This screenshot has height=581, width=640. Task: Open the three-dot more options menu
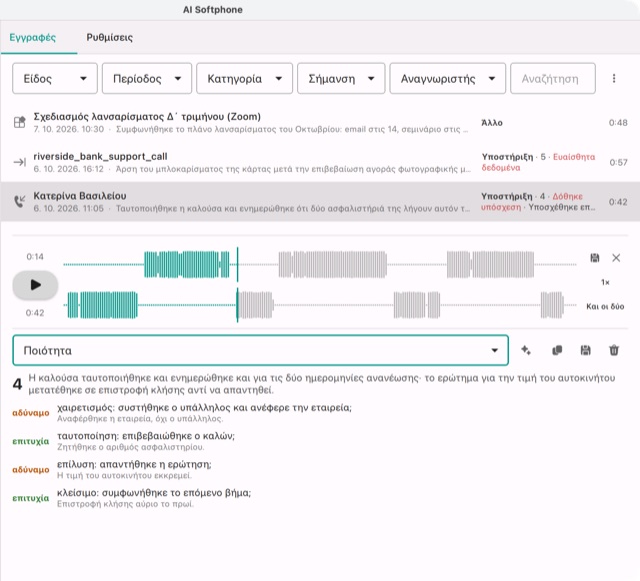(x=613, y=78)
